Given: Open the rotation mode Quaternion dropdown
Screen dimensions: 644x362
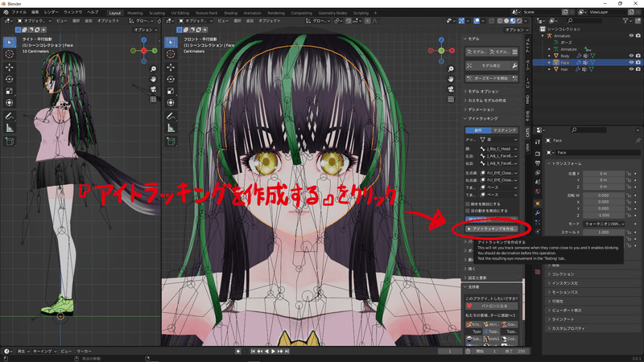Looking at the screenshot, I should click(x=604, y=224).
